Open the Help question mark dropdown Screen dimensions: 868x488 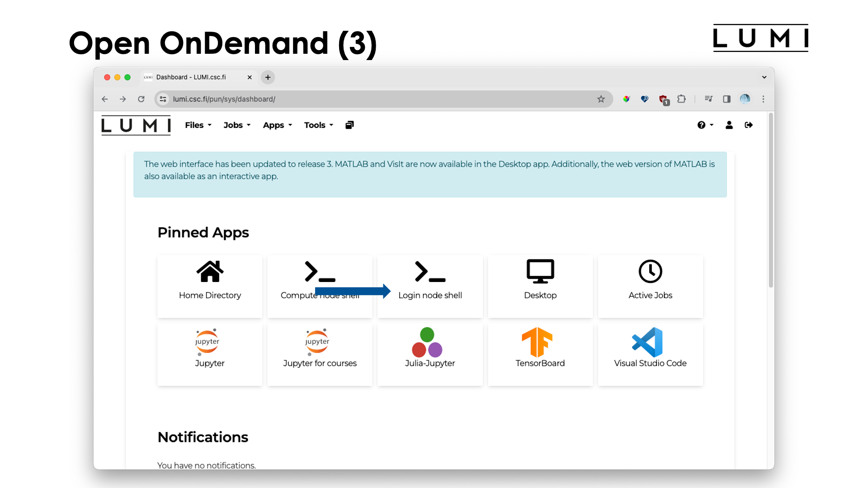coord(705,125)
